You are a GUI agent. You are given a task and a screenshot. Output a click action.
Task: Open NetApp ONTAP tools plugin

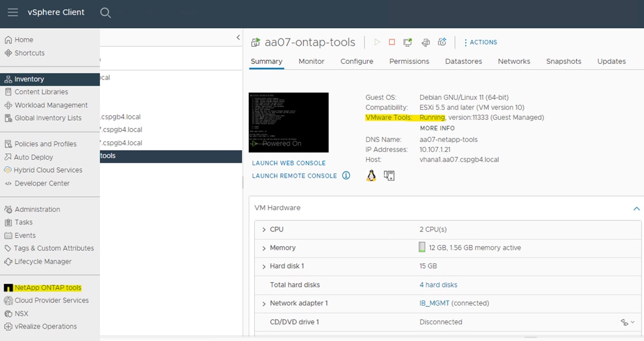tap(48, 288)
